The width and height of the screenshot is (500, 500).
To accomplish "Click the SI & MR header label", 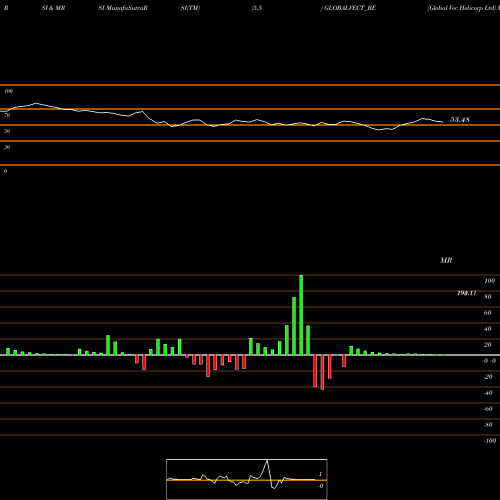I will 53,8.
